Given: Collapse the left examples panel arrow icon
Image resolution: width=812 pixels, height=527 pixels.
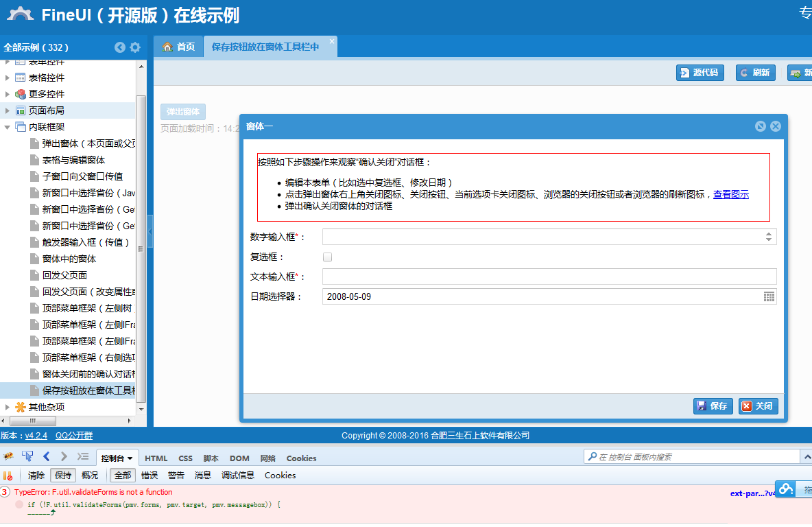Looking at the screenshot, I should click(x=119, y=47).
